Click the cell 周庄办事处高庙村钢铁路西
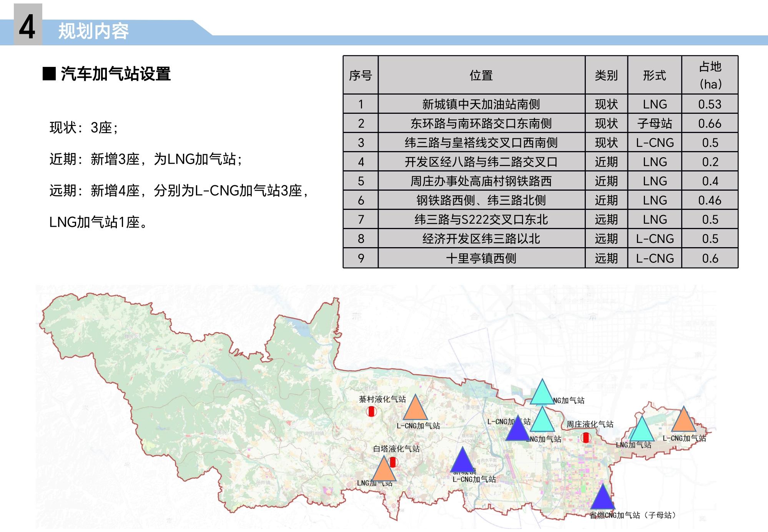768x532 pixels. pyautogui.click(x=481, y=181)
